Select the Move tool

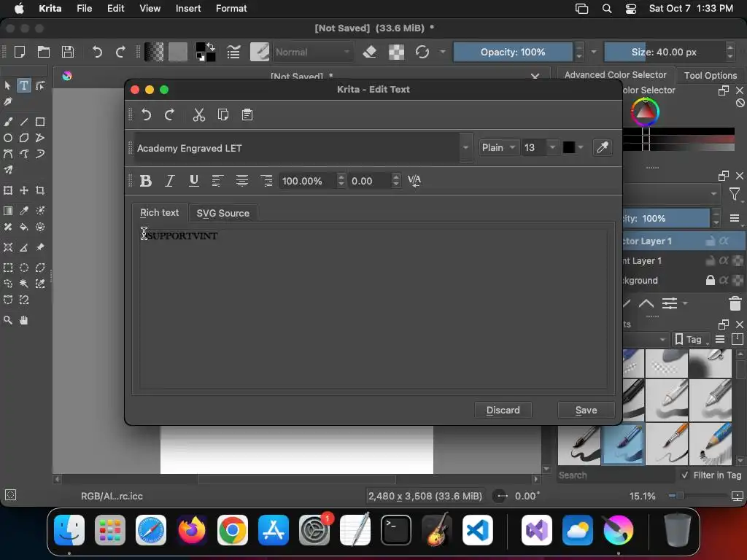(x=24, y=190)
